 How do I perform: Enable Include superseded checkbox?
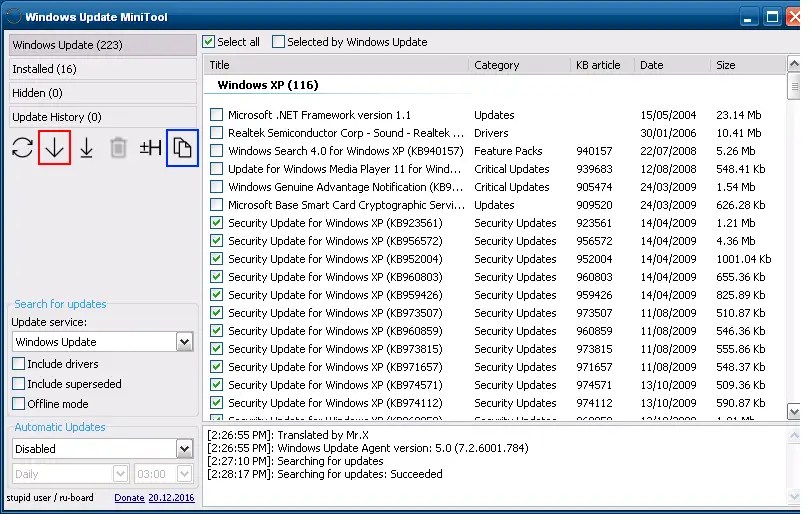[x=19, y=384]
